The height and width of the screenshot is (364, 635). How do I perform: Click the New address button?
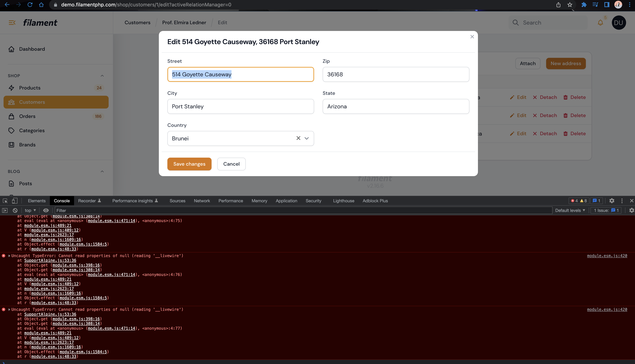(x=566, y=63)
